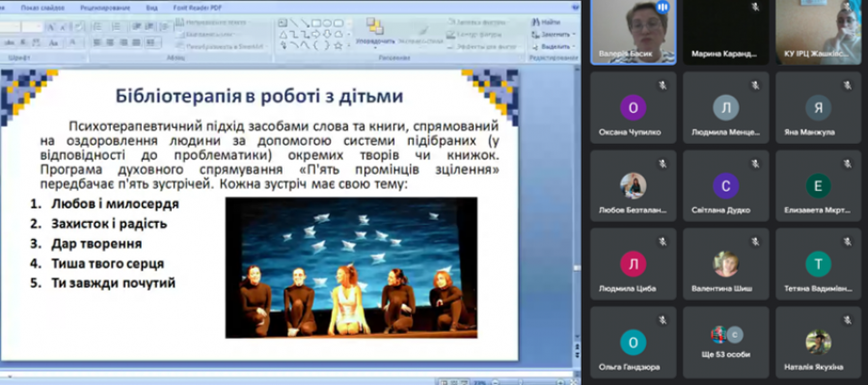
Task: Select the rounded rectangle shape
Action: [339, 23]
